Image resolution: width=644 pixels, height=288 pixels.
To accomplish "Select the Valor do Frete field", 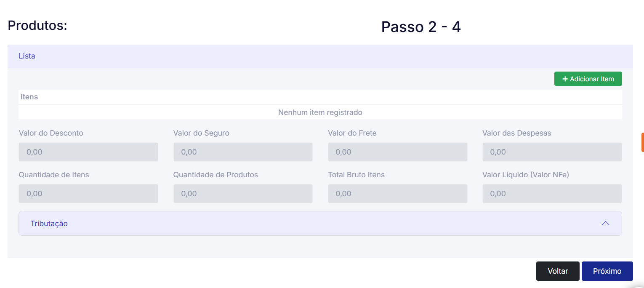I will click(x=397, y=152).
